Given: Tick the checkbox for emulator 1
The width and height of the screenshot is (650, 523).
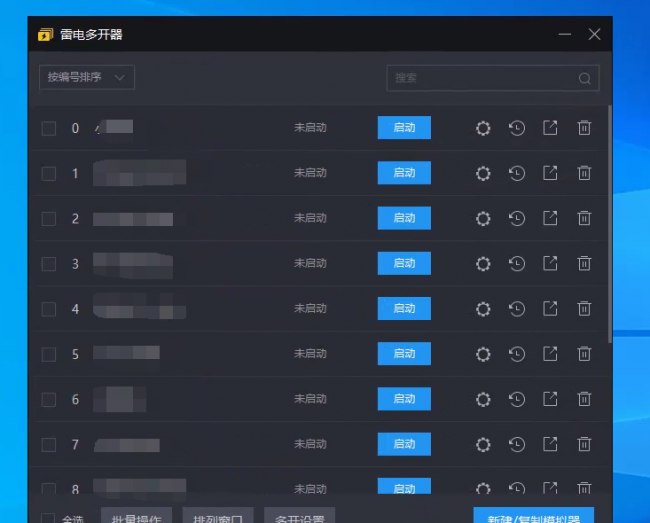Looking at the screenshot, I should coord(49,173).
